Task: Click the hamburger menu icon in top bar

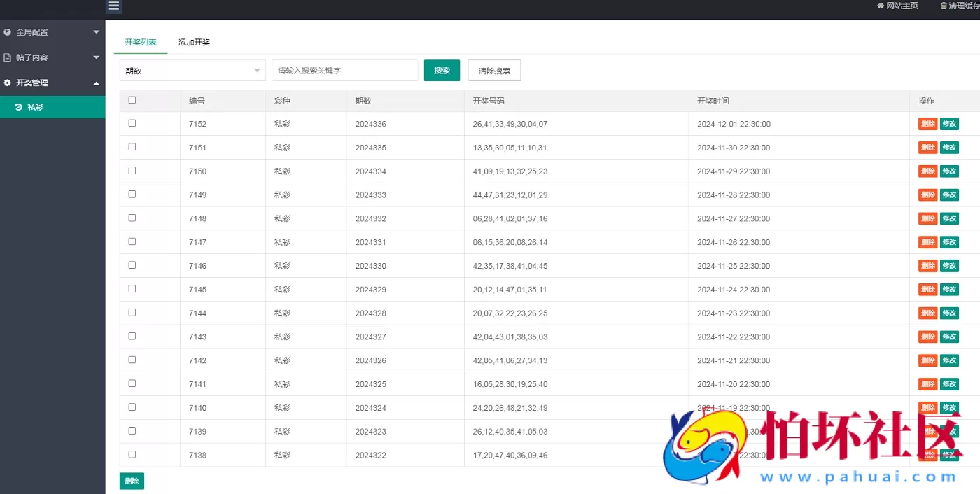Action: pos(114,6)
